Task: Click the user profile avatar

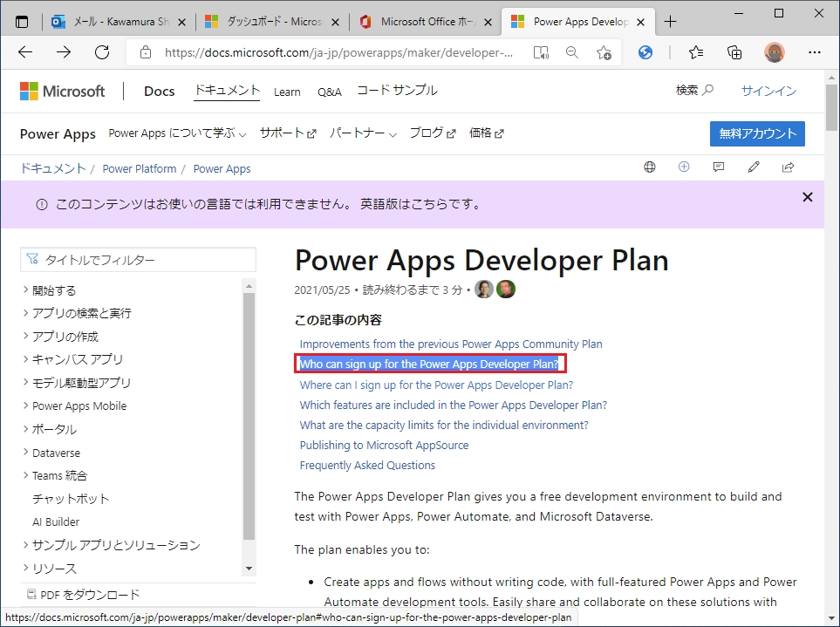Action: pyautogui.click(x=774, y=52)
